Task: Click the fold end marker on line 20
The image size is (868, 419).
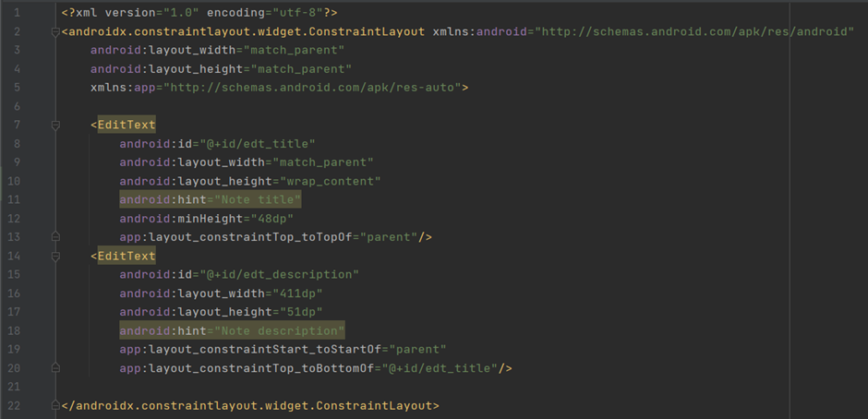Action: point(55,368)
